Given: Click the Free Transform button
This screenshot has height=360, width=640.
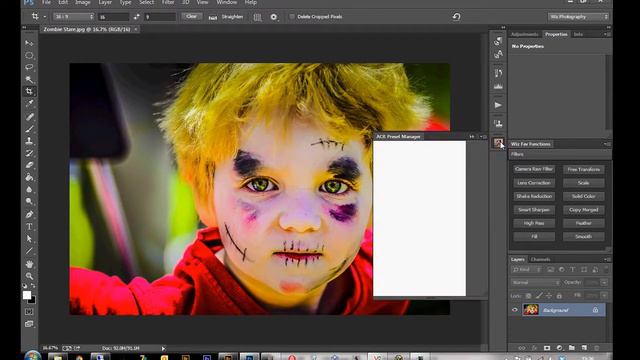Looking at the screenshot, I should [x=584, y=169].
